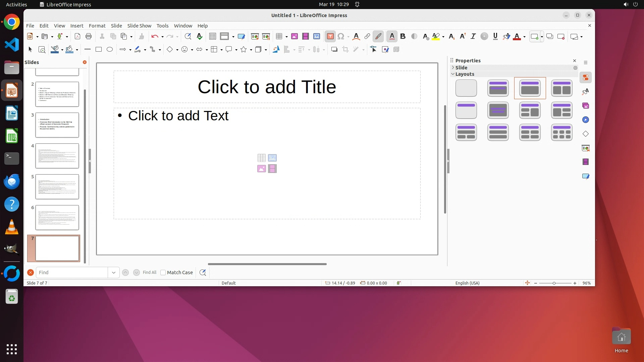
Task: Adjust the zoom slider in status bar
Action: coord(554,283)
